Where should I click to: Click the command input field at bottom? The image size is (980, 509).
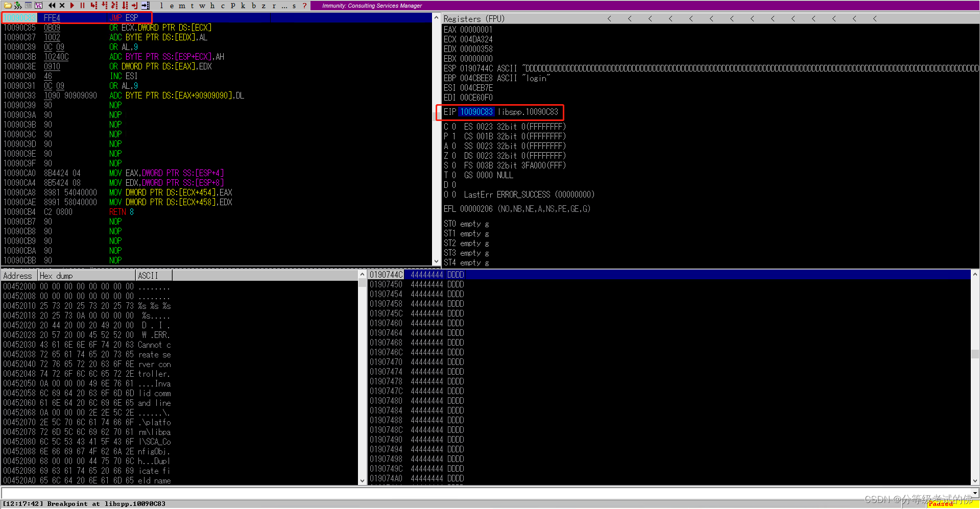[485, 493]
